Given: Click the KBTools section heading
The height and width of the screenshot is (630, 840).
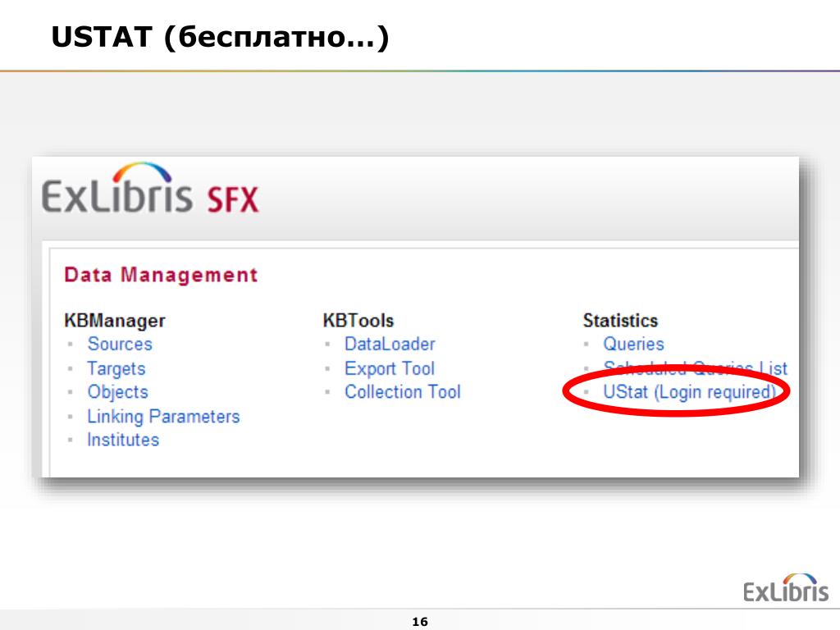Looking at the screenshot, I should click(358, 321).
